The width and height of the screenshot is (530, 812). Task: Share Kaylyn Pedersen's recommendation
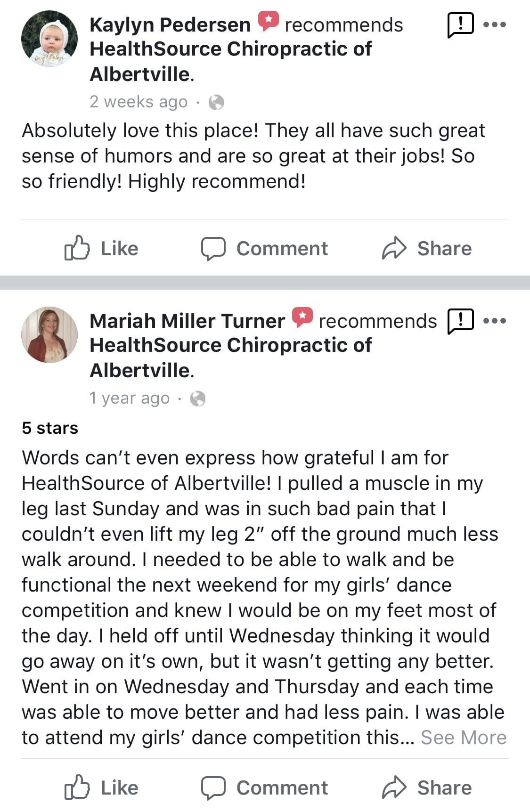[427, 248]
